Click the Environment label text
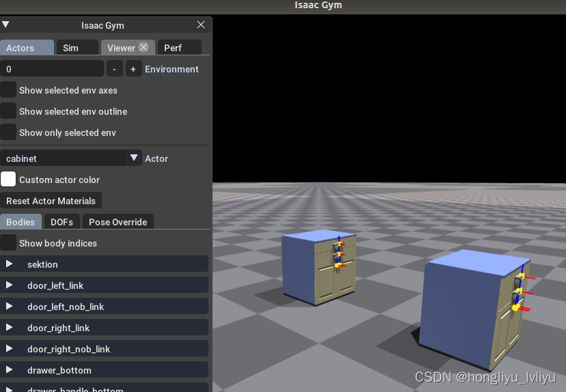566x392 pixels. click(172, 69)
